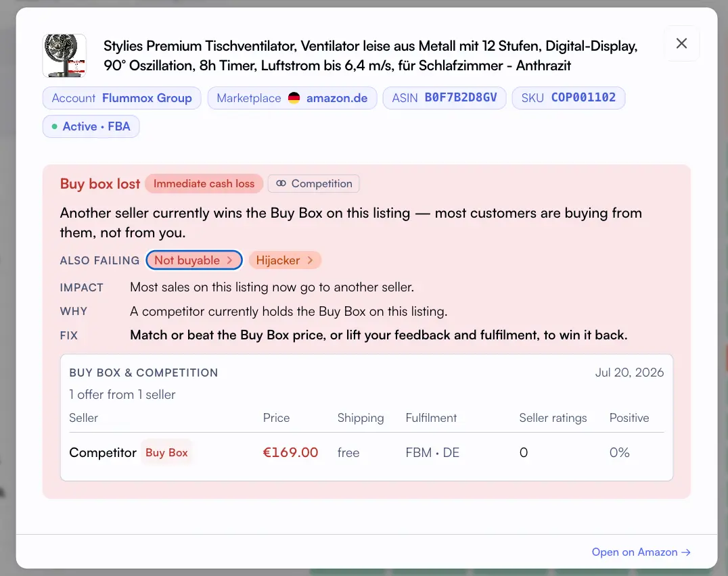Click the Fulfilment column header

coord(432,418)
